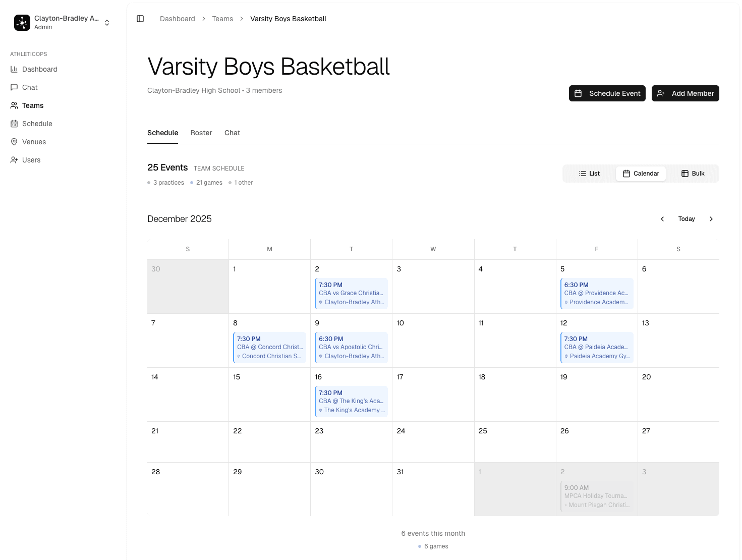Go to Venues in the sidebar
The width and height of the screenshot is (742, 560).
tap(34, 142)
